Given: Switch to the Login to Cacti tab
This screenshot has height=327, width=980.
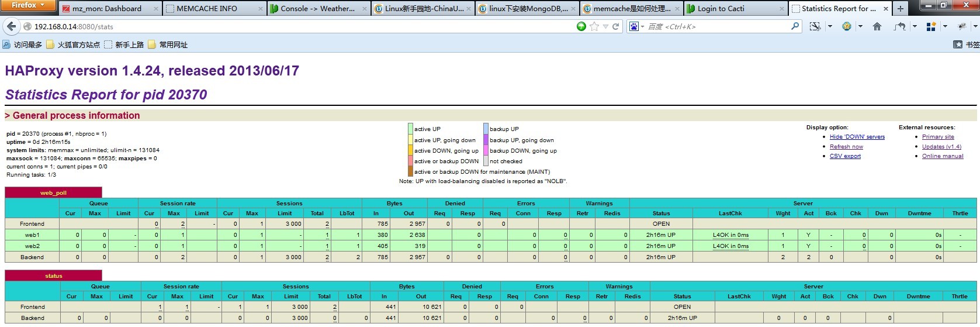Looking at the screenshot, I should tap(721, 9).
